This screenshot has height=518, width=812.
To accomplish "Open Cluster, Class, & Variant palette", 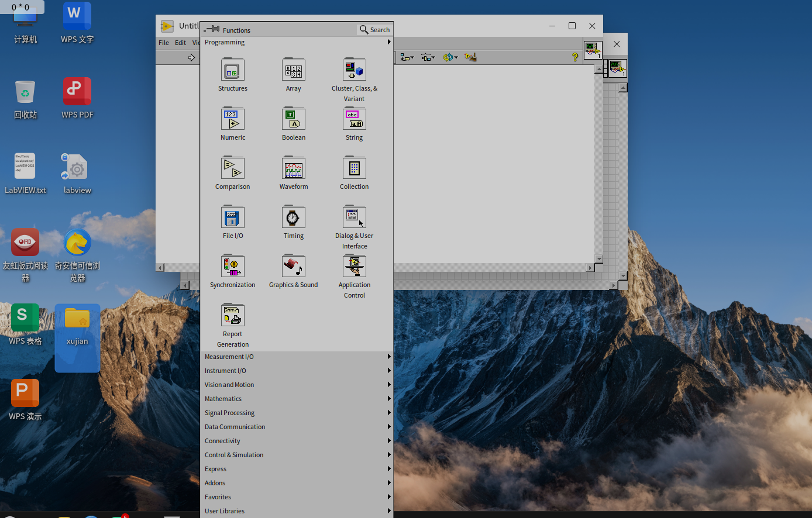I will [x=355, y=70].
